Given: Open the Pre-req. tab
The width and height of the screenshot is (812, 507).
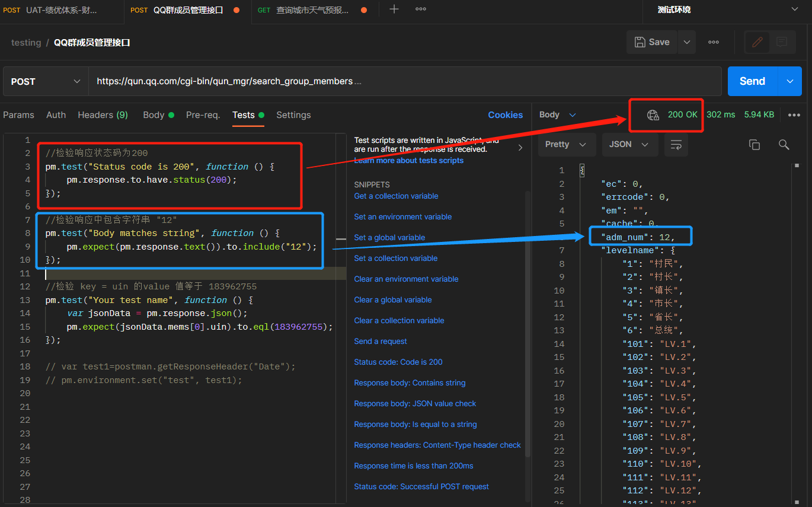Looking at the screenshot, I should coord(203,115).
